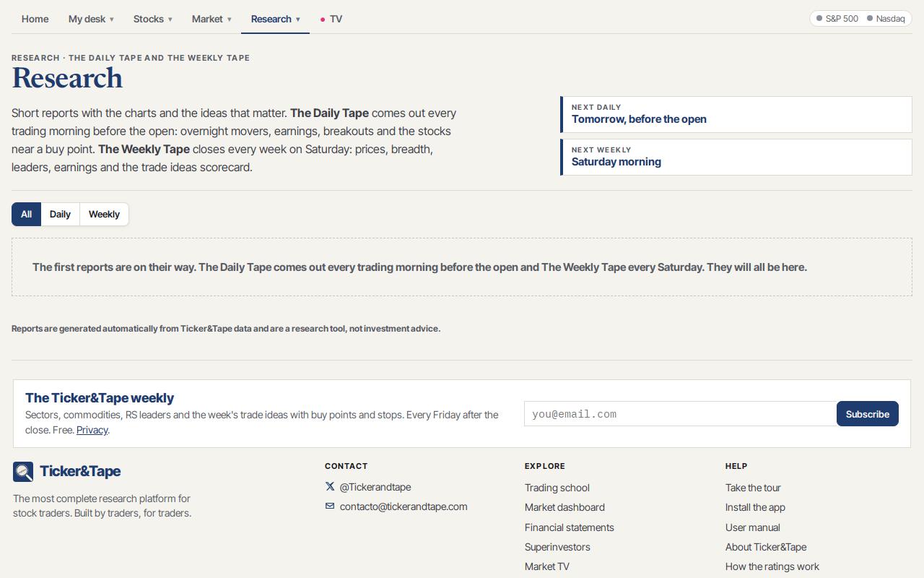Viewport: 924px width, 578px height.
Task: Click the X (Twitter) icon in Contact
Action: [330, 487]
